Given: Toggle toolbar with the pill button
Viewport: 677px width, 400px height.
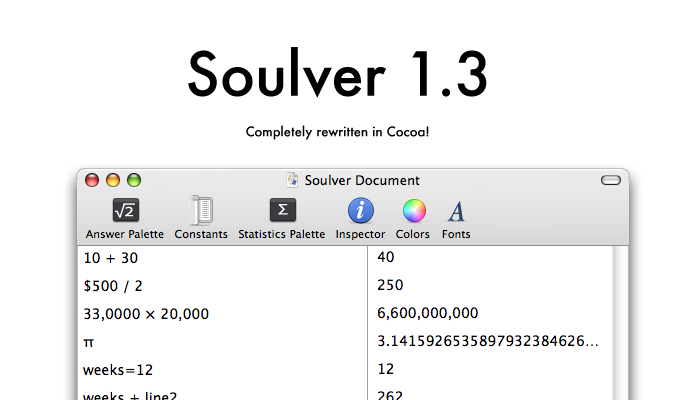Looking at the screenshot, I should coord(611,180).
